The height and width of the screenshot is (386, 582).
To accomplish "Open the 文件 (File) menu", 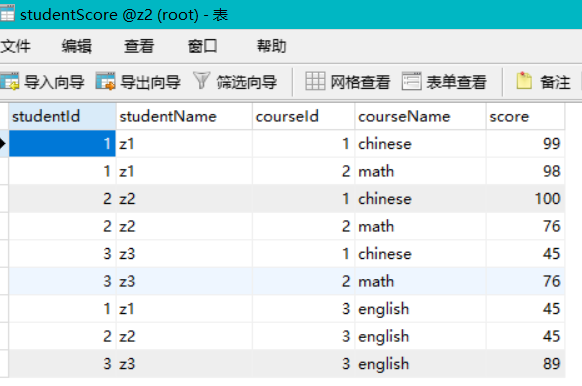I will pos(15,46).
